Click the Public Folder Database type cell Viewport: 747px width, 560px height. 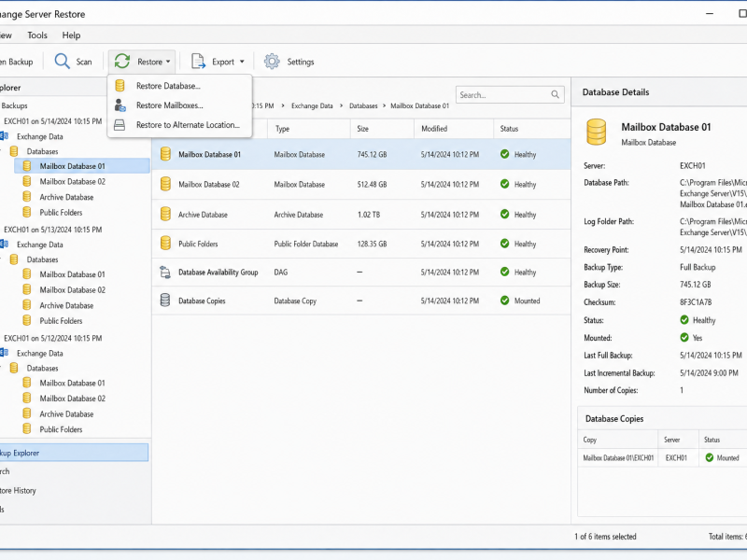[306, 244]
